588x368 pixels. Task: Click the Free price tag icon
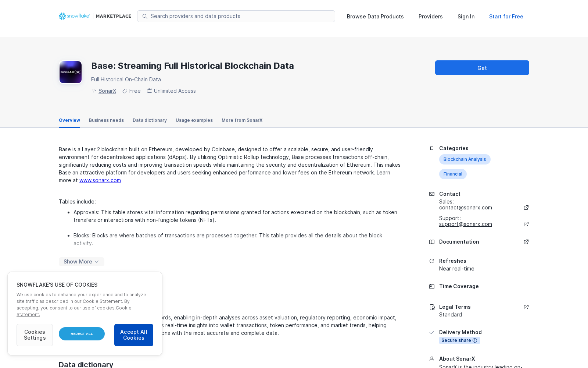[125, 91]
